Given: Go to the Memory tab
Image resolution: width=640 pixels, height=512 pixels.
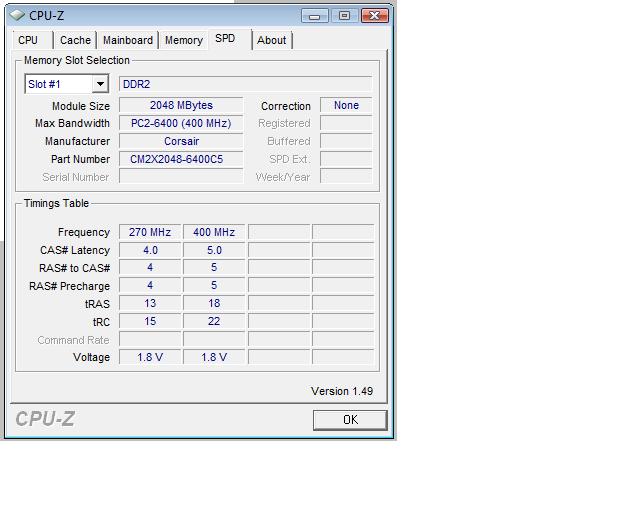Looking at the screenshot, I should point(184,40).
